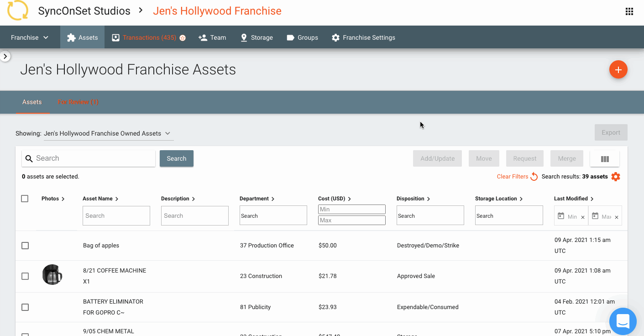Go to the Assets nav item
This screenshot has width=644, height=336.
82,37
